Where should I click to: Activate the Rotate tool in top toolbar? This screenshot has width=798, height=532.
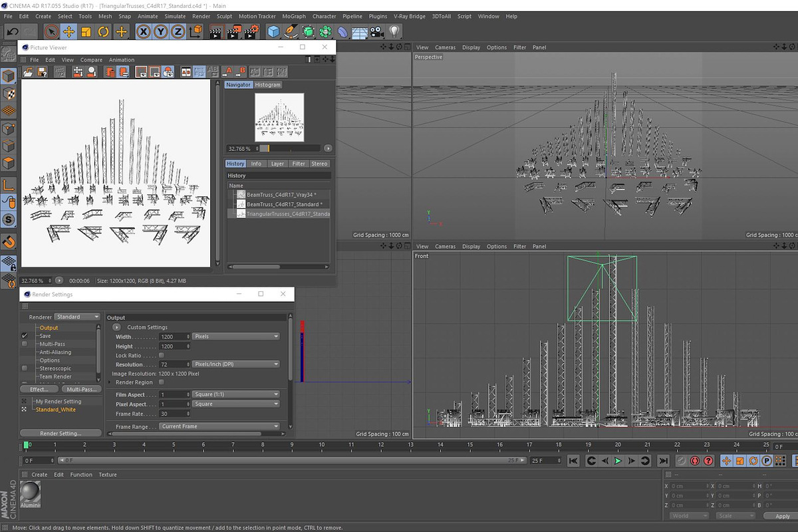pos(103,31)
